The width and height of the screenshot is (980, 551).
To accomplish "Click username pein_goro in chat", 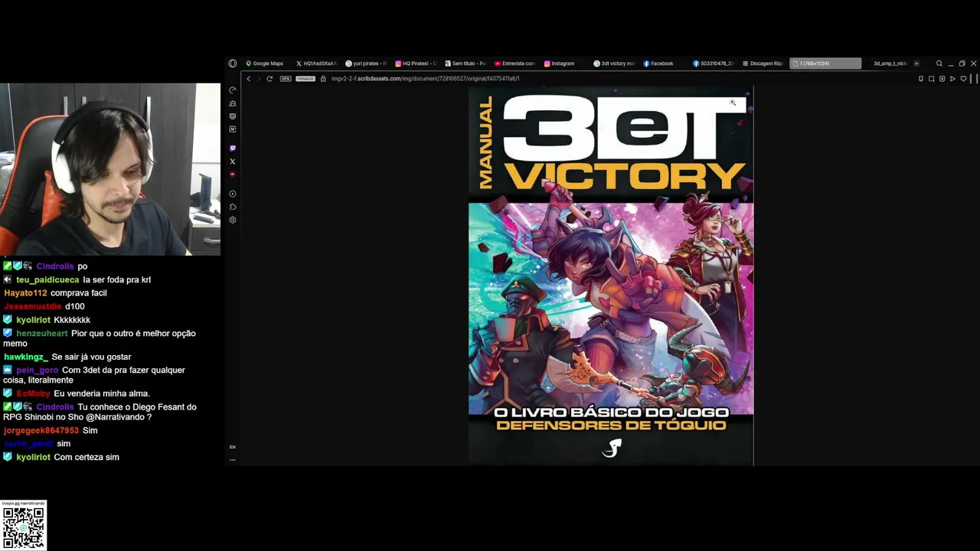I will [x=38, y=370].
